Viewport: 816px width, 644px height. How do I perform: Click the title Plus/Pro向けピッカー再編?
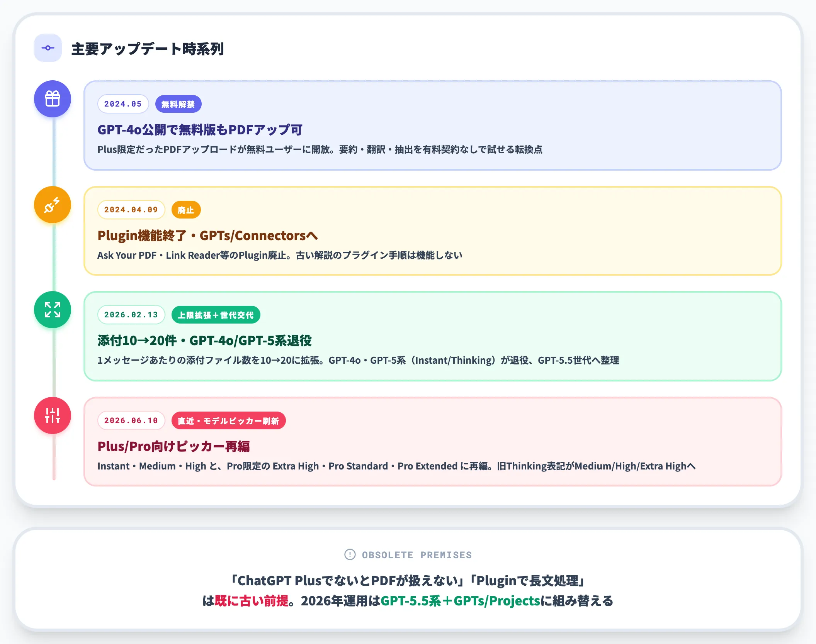tap(173, 446)
